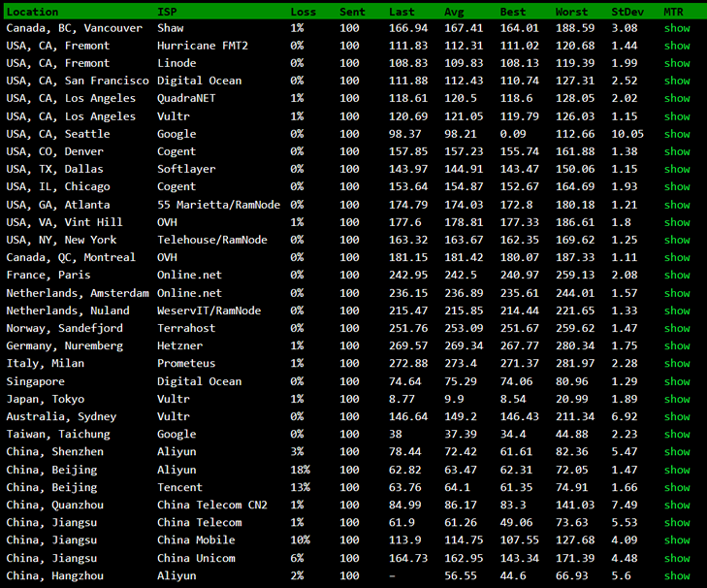Click the Last column header
Image resolution: width=707 pixels, height=588 pixels.
(x=402, y=13)
